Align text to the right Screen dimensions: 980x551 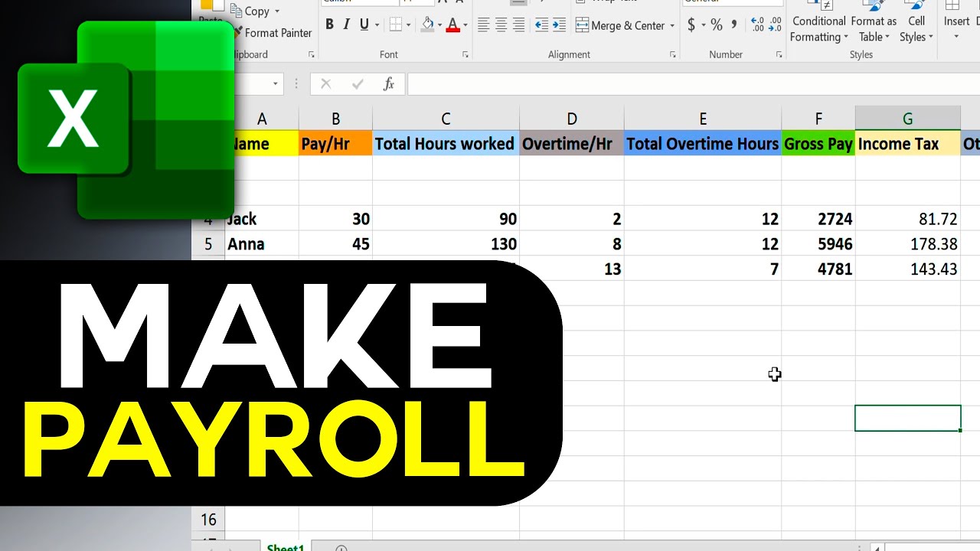(518, 25)
